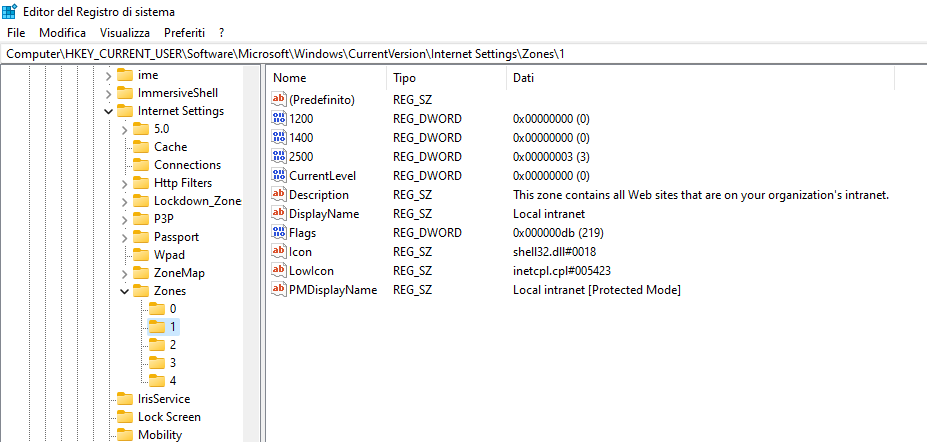Sort by the Dati column header
Viewport: 927px width, 442px height.
pyautogui.click(x=701, y=78)
